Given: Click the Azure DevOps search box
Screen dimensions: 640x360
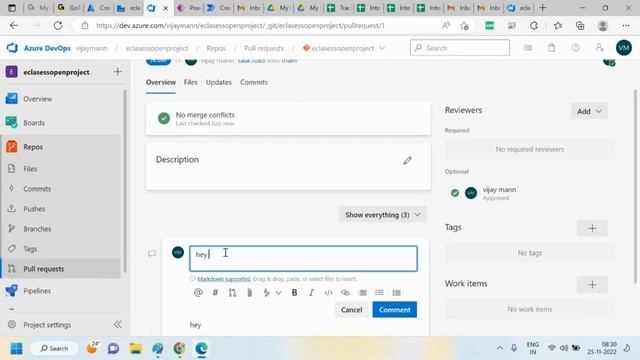Looking at the screenshot, I should (x=460, y=48).
